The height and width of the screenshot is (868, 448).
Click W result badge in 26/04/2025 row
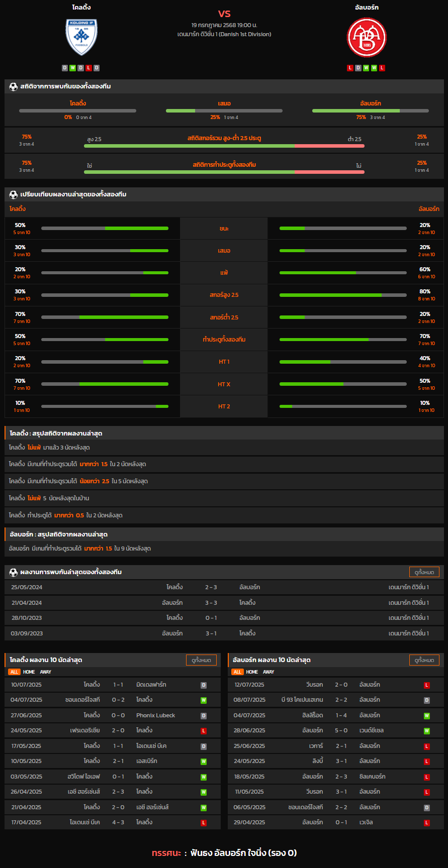[x=204, y=792]
